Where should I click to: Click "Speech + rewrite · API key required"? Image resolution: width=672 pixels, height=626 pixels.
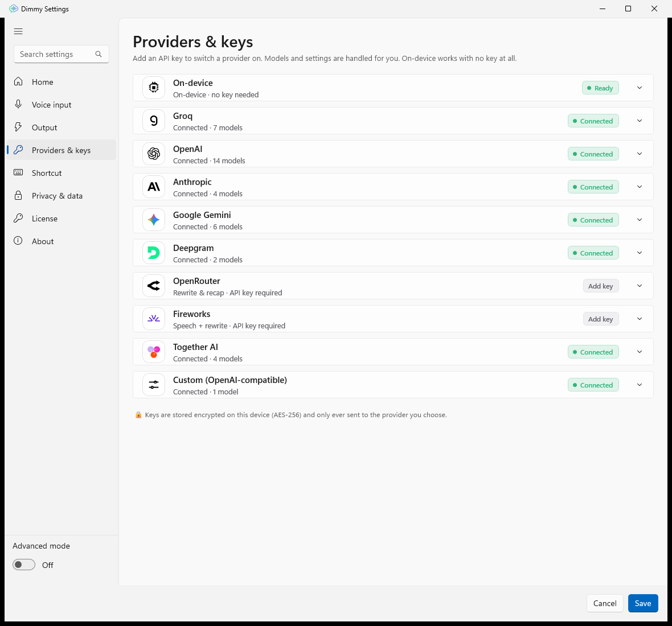(x=229, y=326)
